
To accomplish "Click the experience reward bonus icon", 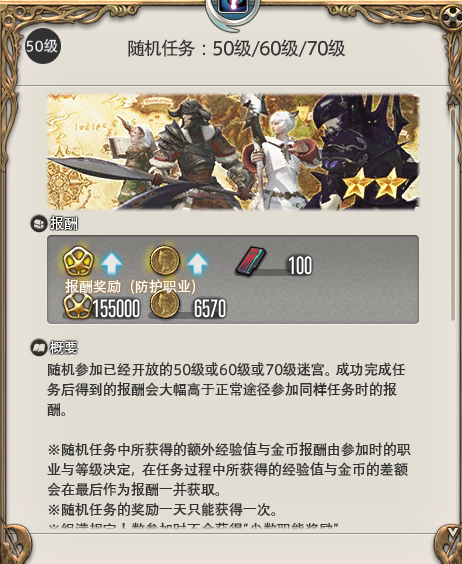I will [78, 261].
